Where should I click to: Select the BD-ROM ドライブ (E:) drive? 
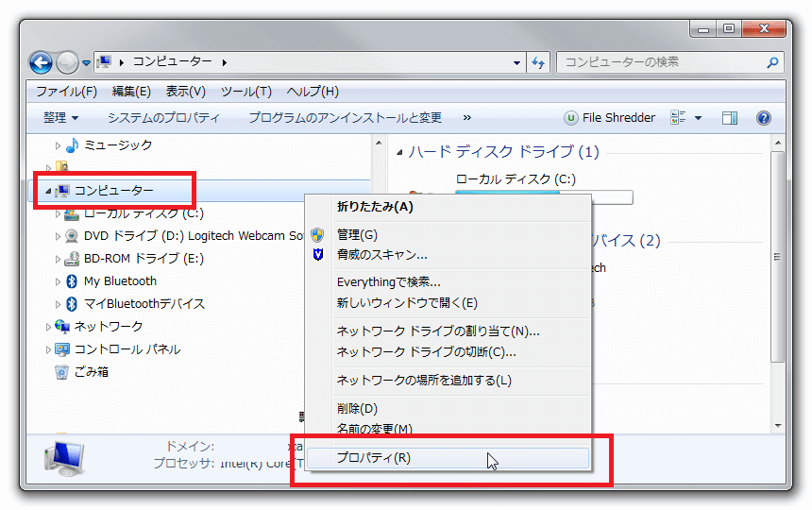tap(144, 259)
